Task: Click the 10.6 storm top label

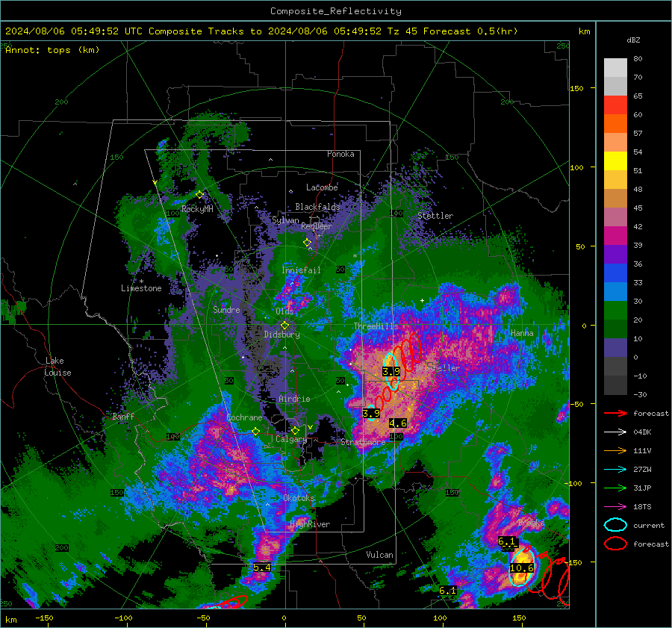Action: (x=522, y=568)
